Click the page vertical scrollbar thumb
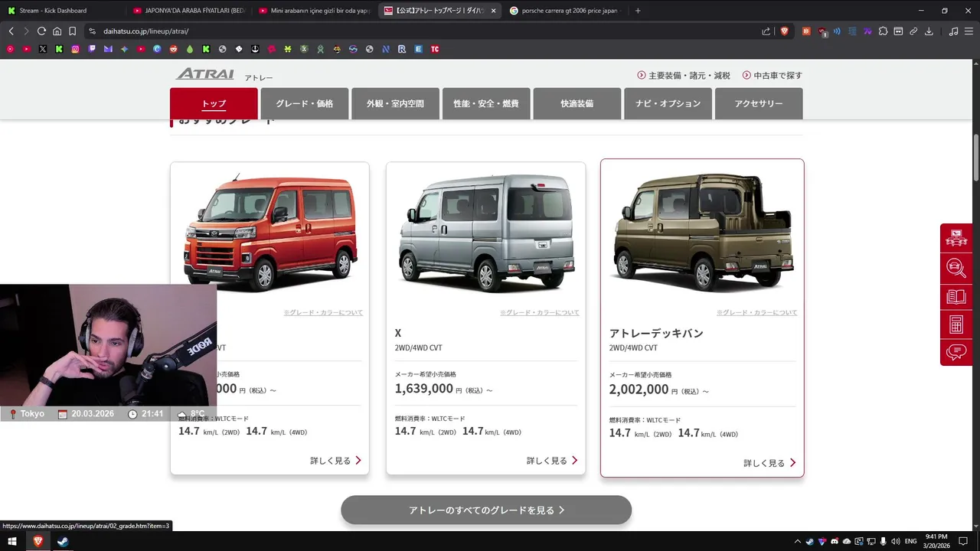The image size is (980, 551). click(x=976, y=158)
